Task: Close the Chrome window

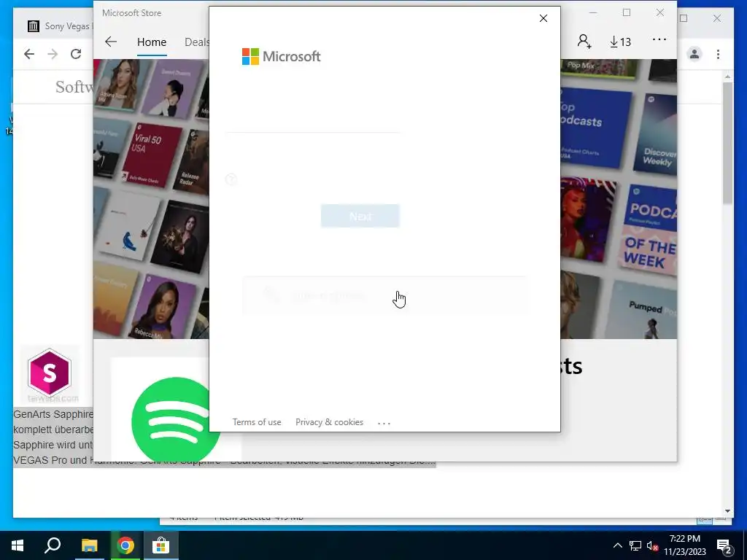Action: tap(717, 18)
